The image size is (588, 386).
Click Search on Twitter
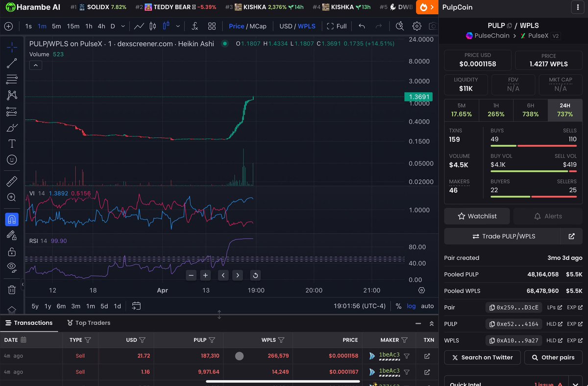[x=482, y=358]
